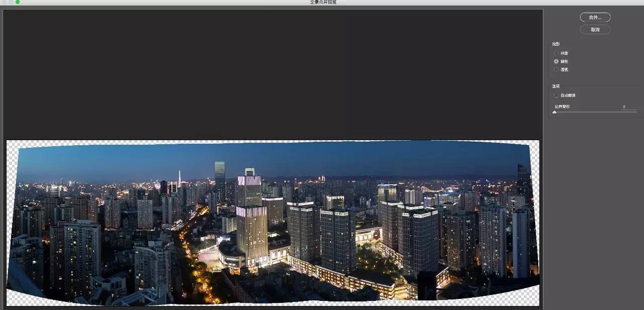Screen dimensions: 644x310
Task: Choose the 透视 (perspective) projection option
Action: pyautogui.click(x=556, y=69)
